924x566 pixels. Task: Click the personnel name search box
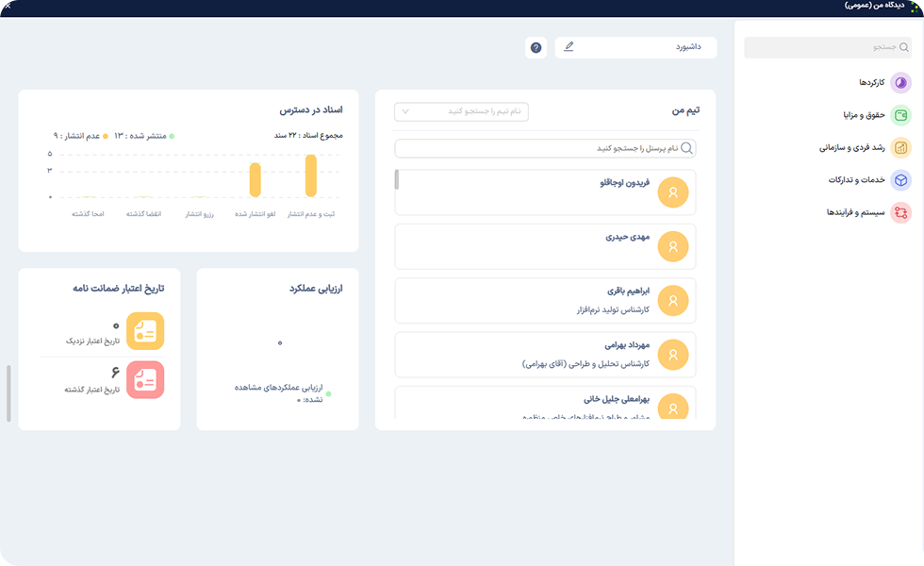(547, 148)
